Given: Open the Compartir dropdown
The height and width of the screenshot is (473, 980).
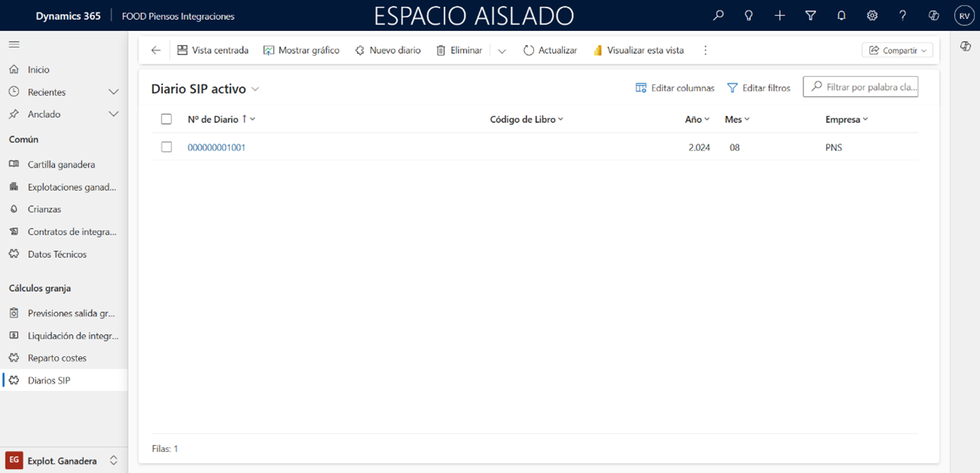Looking at the screenshot, I should [897, 51].
